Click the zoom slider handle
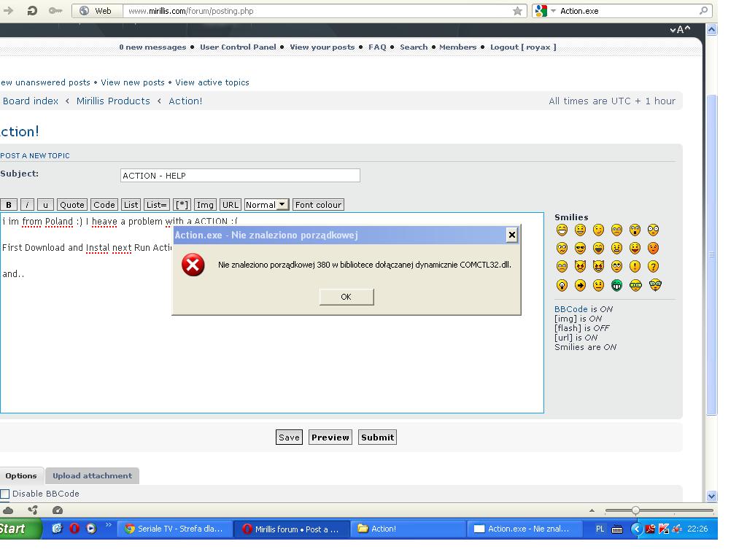Image resolution: width=747 pixels, height=560 pixels. (x=635, y=510)
